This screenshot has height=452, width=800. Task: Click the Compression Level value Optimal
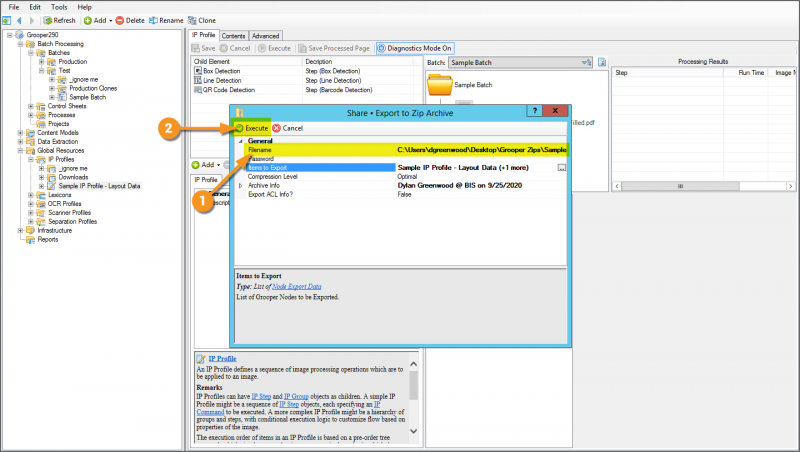[407, 177]
